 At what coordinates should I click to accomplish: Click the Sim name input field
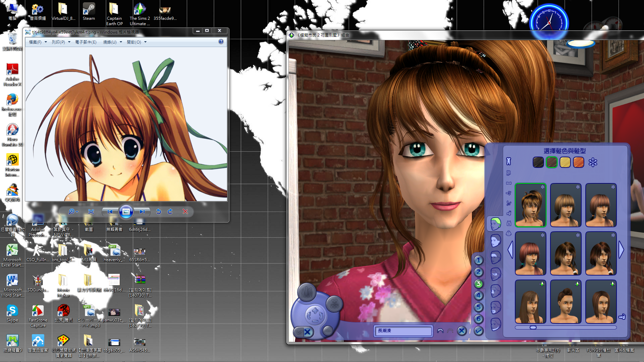(x=403, y=331)
